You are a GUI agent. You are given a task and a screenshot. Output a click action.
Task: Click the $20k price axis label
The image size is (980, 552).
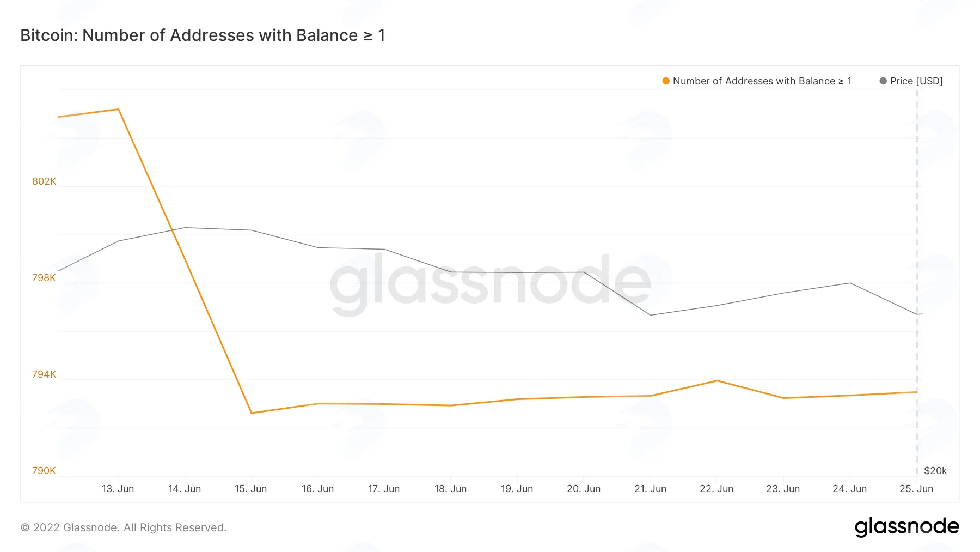[x=935, y=471]
